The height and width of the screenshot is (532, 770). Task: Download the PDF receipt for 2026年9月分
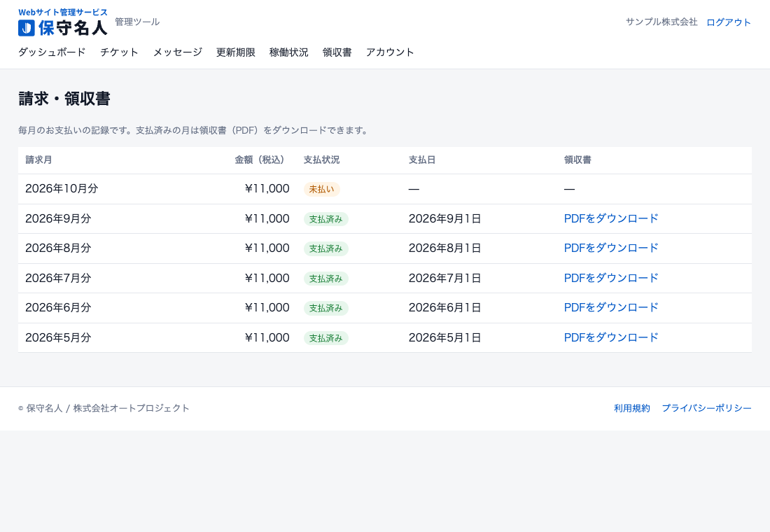click(611, 218)
